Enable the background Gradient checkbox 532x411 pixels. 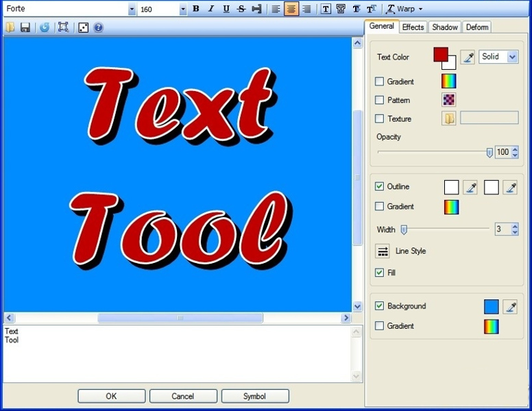coord(379,325)
